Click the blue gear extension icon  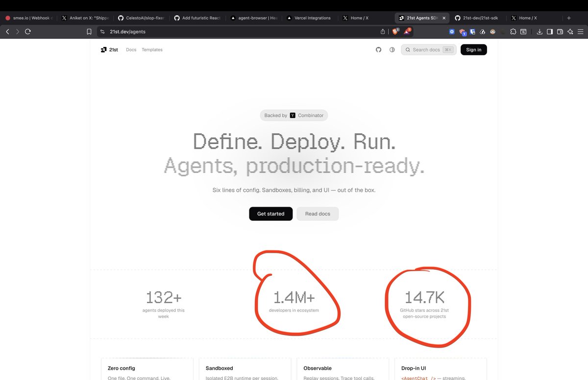point(452,31)
